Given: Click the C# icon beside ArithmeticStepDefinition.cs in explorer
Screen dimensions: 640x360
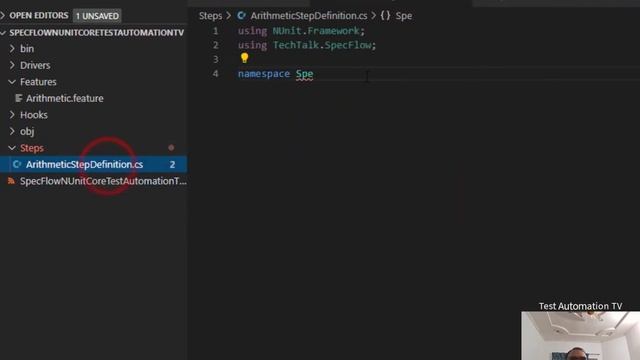Looking at the screenshot, I should pos(17,164).
